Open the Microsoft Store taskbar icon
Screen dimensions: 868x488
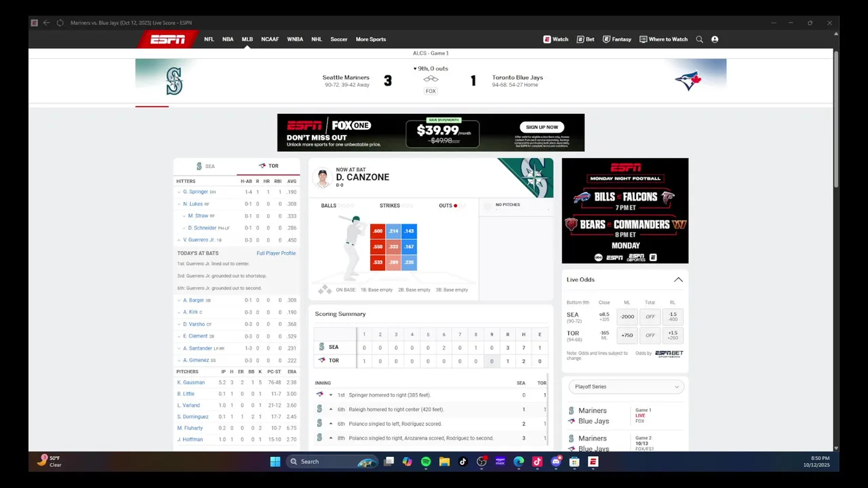pyautogui.click(x=574, y=462)
